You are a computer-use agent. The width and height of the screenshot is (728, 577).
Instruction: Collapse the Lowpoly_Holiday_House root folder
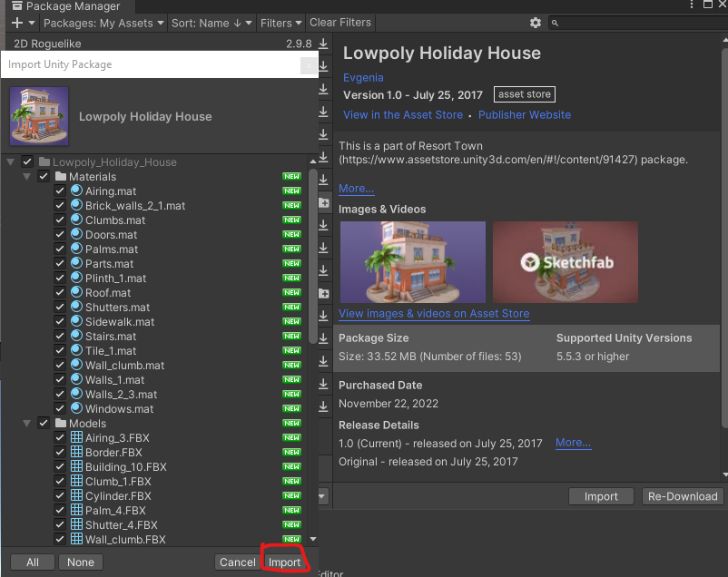tap(10, 162)
